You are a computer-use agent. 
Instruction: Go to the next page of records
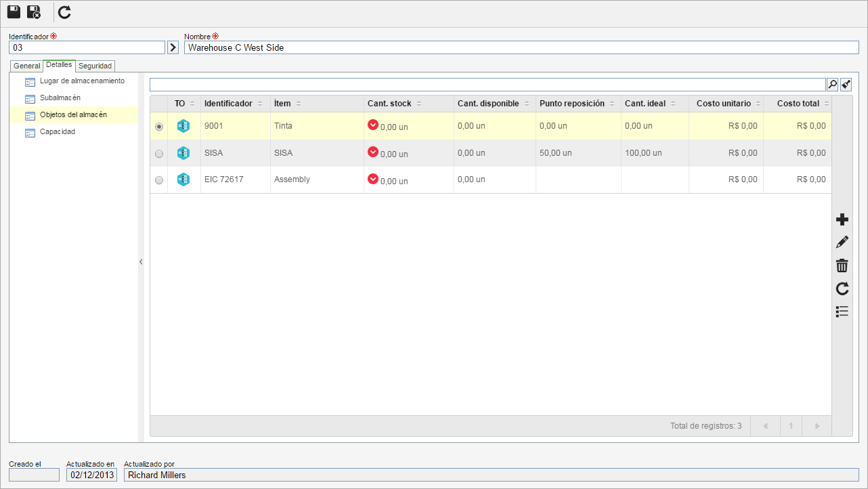[817, 426]
